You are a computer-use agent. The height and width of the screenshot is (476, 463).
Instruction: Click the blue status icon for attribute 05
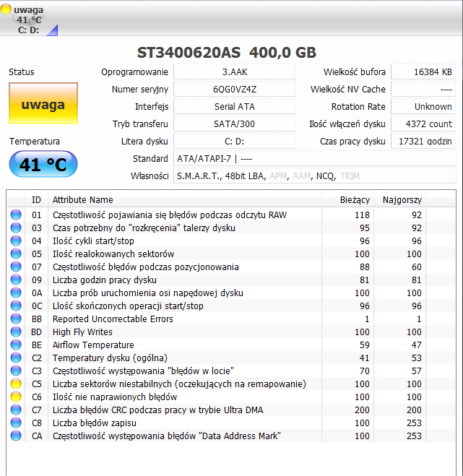tap(16, 254)
